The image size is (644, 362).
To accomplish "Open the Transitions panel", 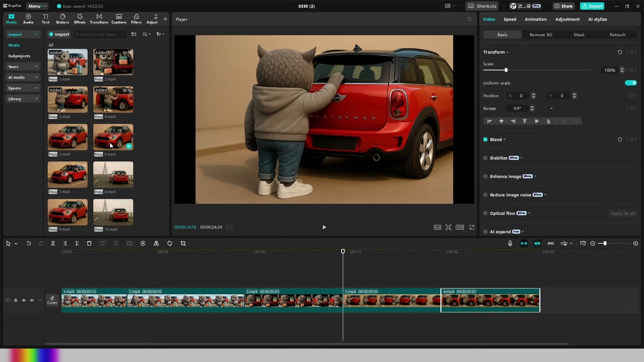I will click(99, 19).
